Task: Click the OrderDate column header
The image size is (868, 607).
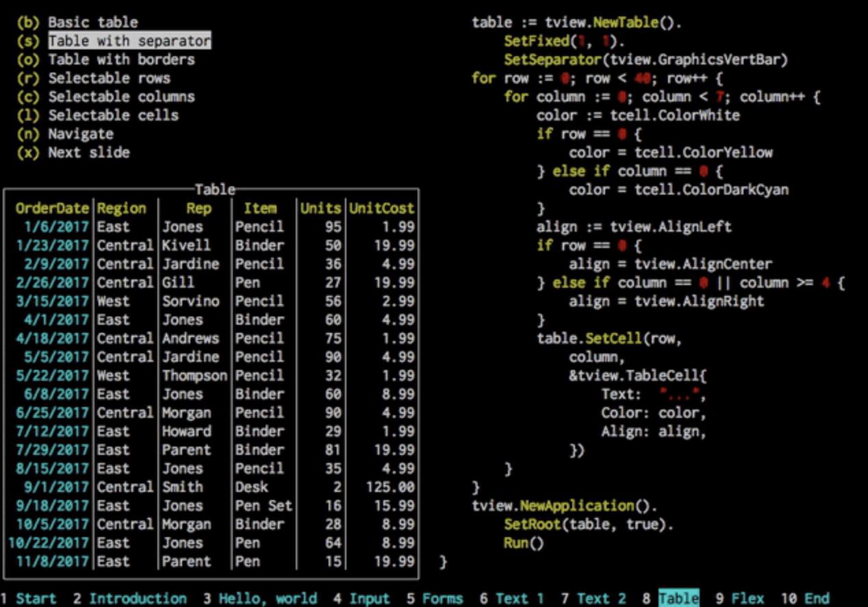Action: [x=52, y=208]
